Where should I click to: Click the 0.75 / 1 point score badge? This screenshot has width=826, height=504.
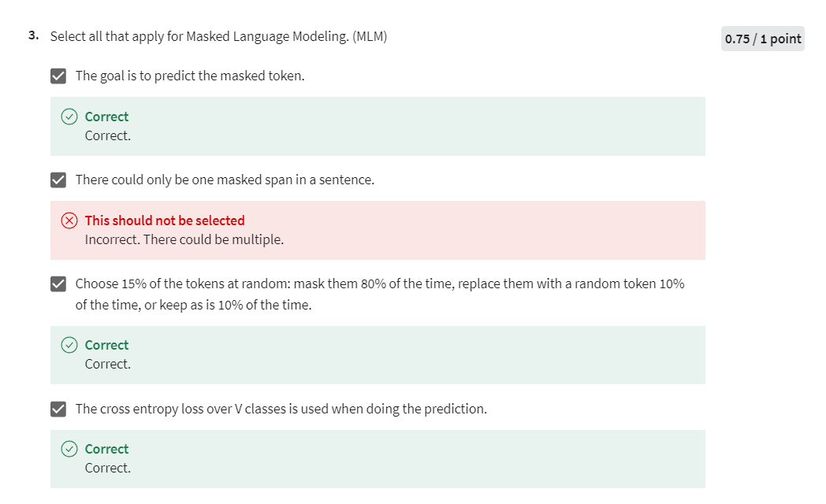click(762, 39)
